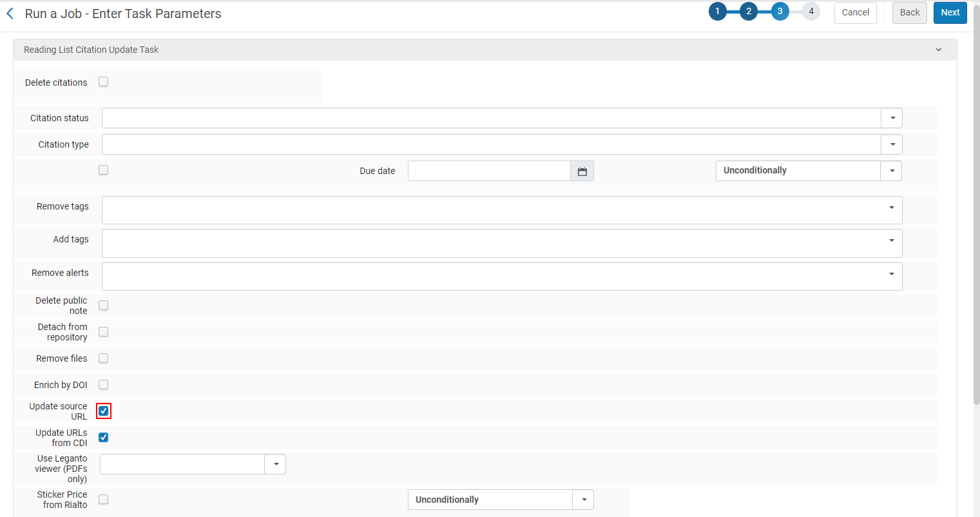The image size is (980, 517).
Task: Click the Cancel button
Action: 856,12
